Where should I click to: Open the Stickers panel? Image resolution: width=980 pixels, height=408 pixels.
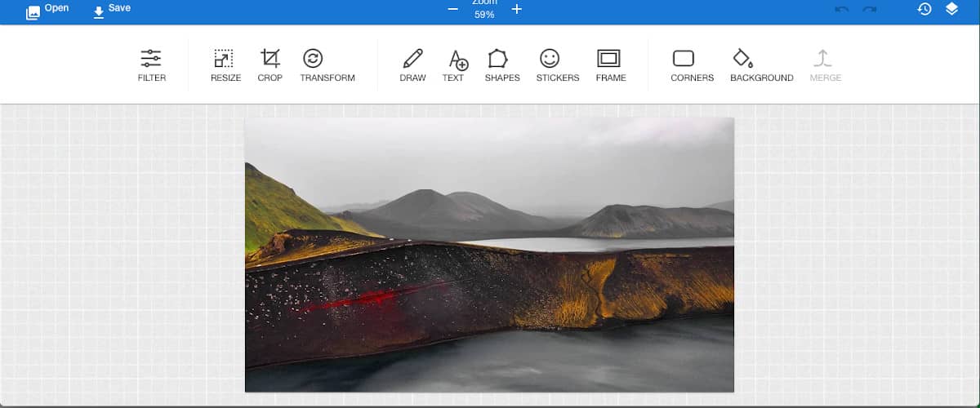pos(558,65)
